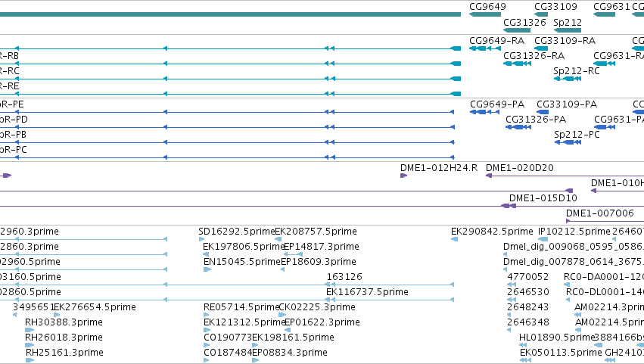
Task: Open the RH30388.3prime EST label
Action: click(x=64, y=322)
